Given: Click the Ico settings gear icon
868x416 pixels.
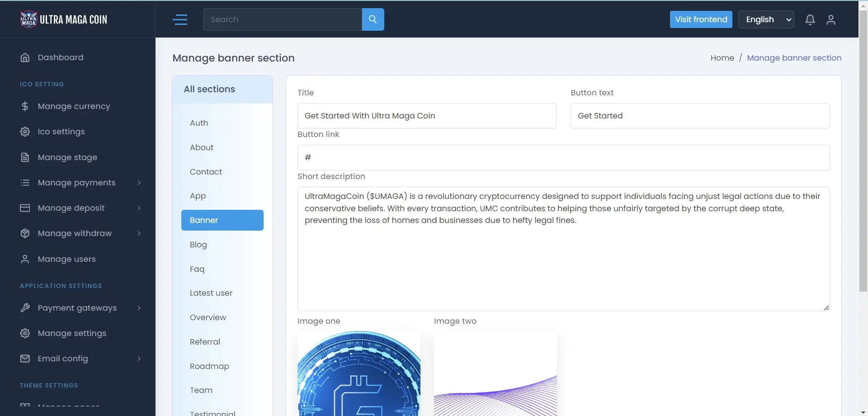Looking at the screenshot, I should coord(25,132).
